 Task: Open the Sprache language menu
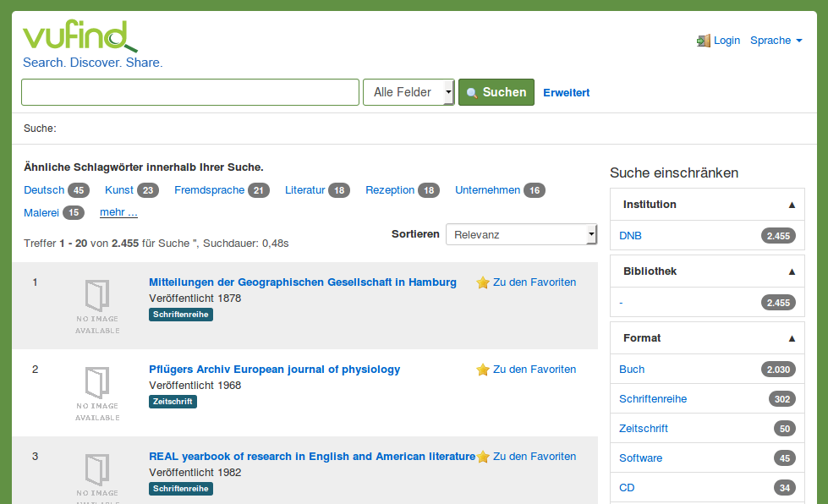click(776, 41)
